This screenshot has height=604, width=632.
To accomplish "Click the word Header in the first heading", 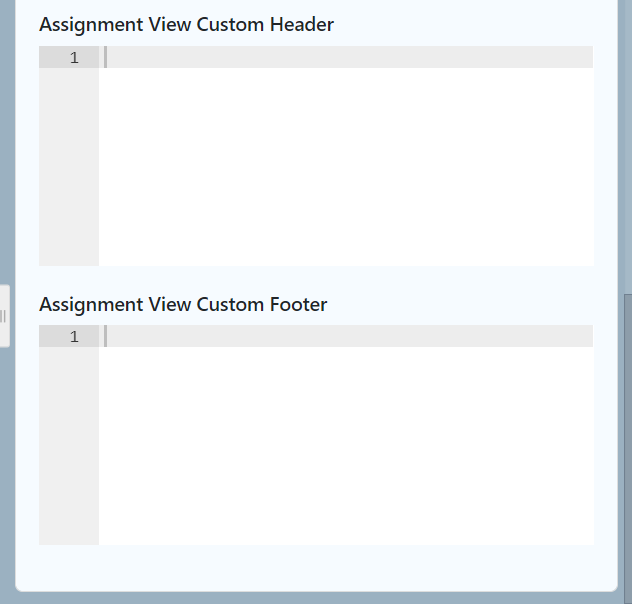I will [301, 25].
